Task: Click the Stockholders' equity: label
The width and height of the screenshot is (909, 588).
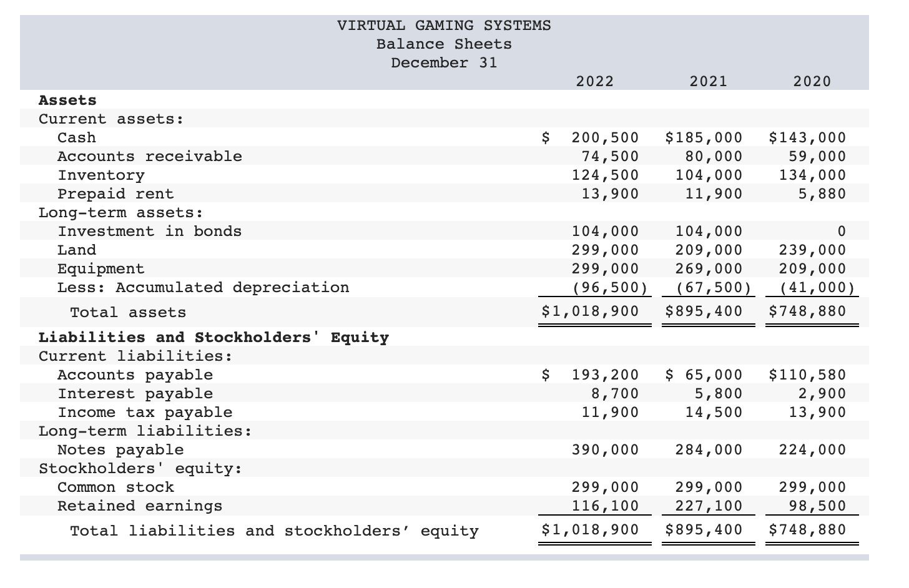Action: [x=140, y=469]
